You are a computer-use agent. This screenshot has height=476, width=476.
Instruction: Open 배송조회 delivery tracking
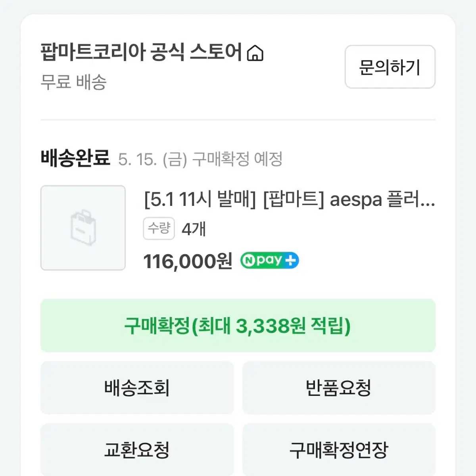(137, 388)
